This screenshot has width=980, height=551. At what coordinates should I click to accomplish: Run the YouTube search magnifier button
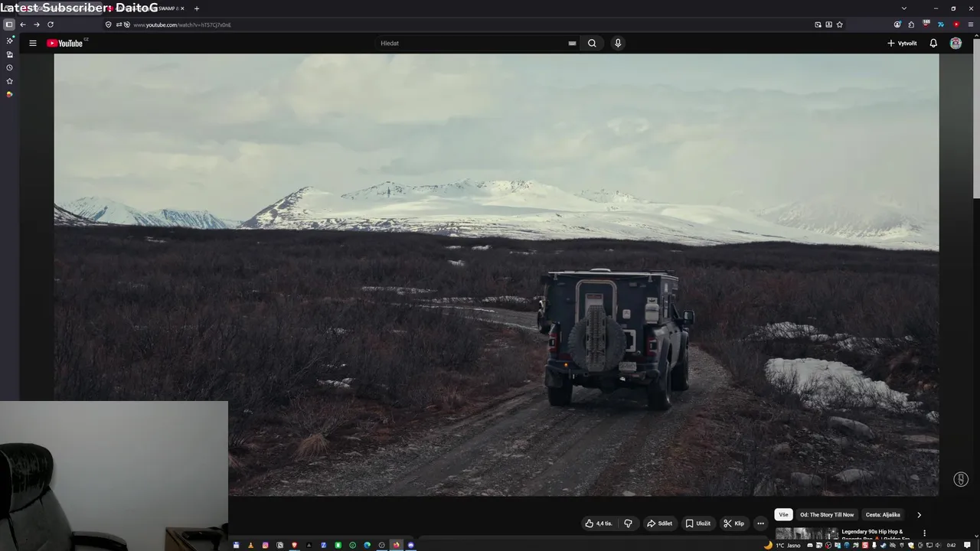click(x=592, y=43)
